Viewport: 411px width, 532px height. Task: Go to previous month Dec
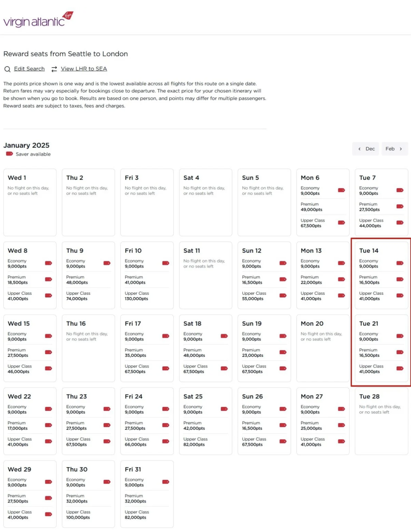(365, 149)
